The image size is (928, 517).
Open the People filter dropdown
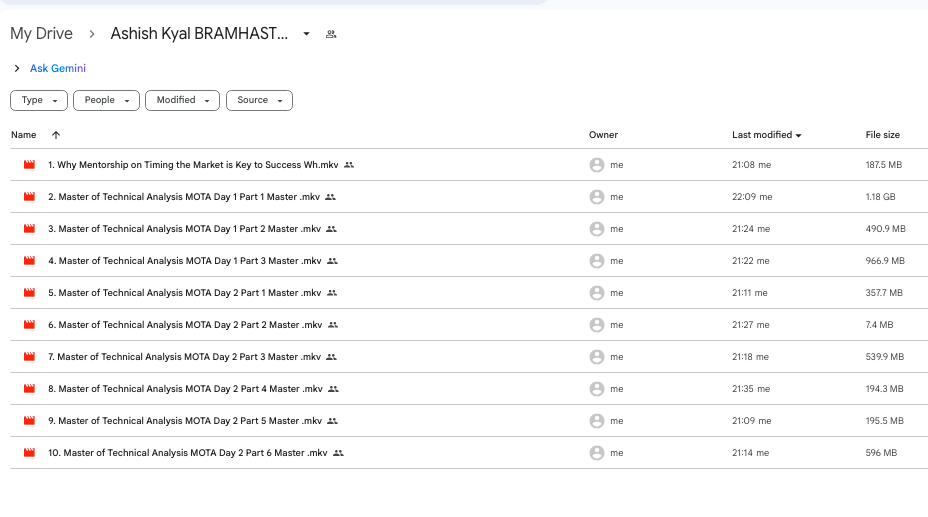(x=107, y=101)
